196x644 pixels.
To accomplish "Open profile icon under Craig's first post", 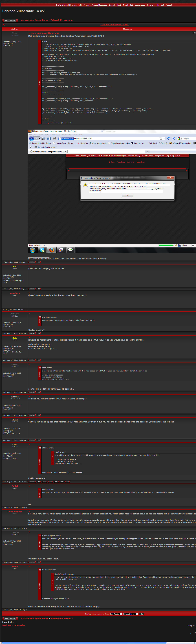I will click(32, 262).
